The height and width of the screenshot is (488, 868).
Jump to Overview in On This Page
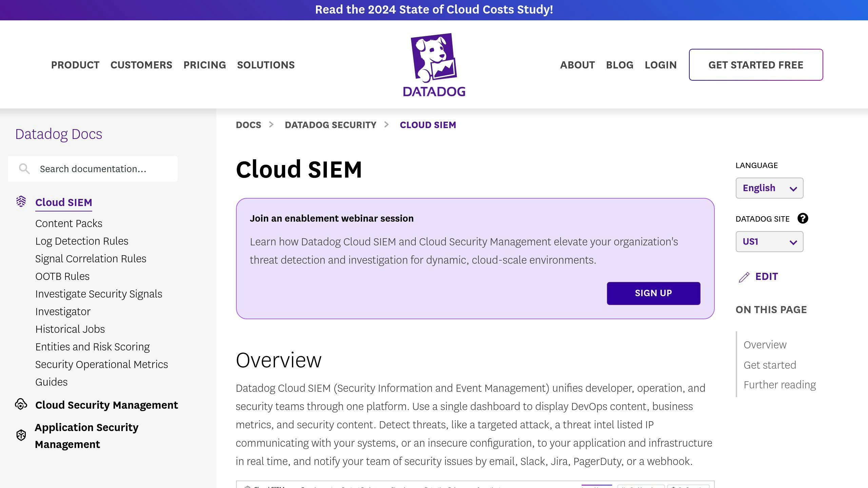[x=765, y=345]
